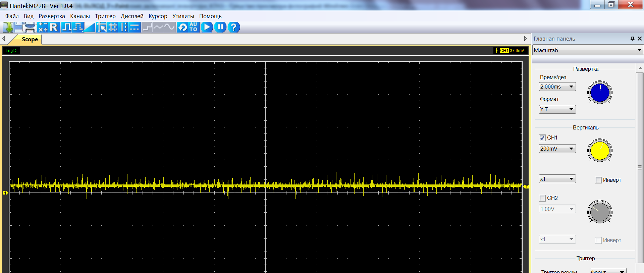Enable the vertical cursor lines icon
This screenshot has width=644, height=273.
pyautogui.click(x=124, y=27)
